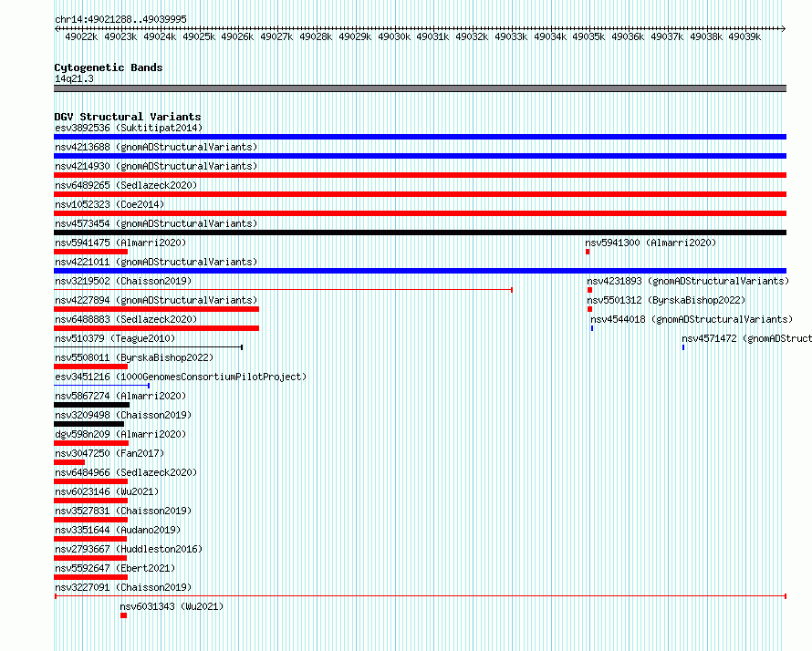Click the chr14:49021288..49039995 position label
The image size is (812, 651).
pos(120,19)
